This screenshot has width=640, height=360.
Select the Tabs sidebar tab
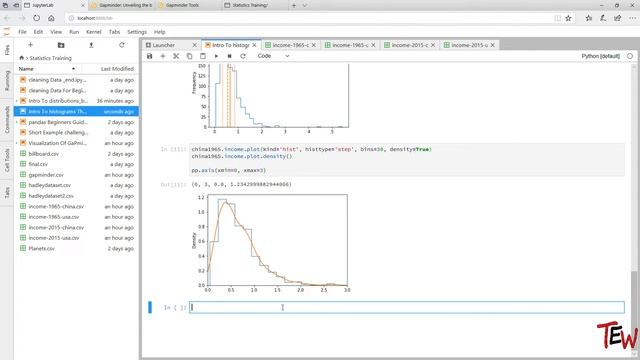[x=7, y=193]
